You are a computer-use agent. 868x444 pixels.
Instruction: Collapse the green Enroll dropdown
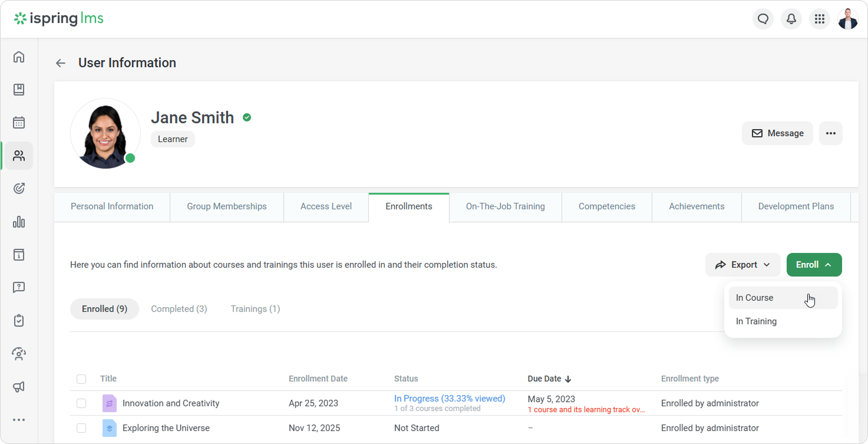click(814, 265)
